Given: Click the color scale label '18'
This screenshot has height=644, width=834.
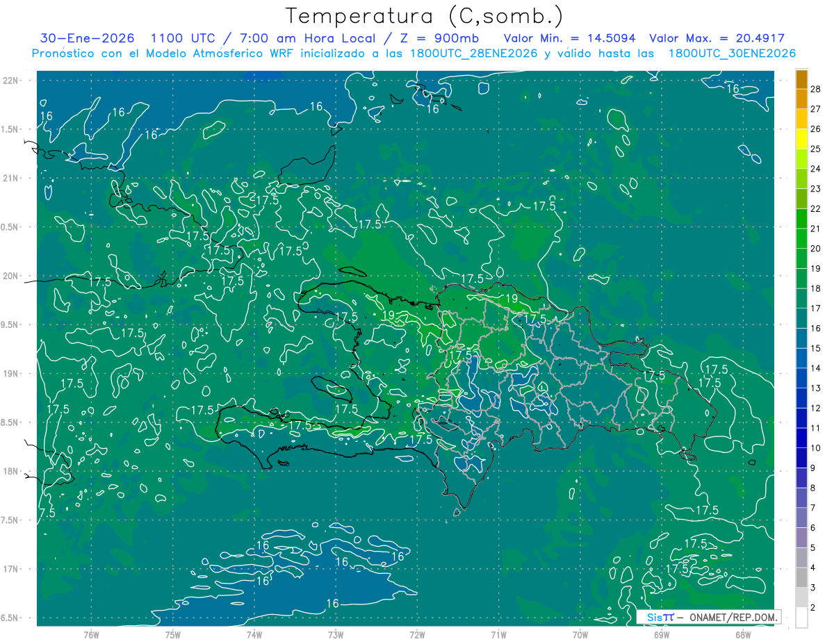Looking at the screenshot, I should (815, 288).
